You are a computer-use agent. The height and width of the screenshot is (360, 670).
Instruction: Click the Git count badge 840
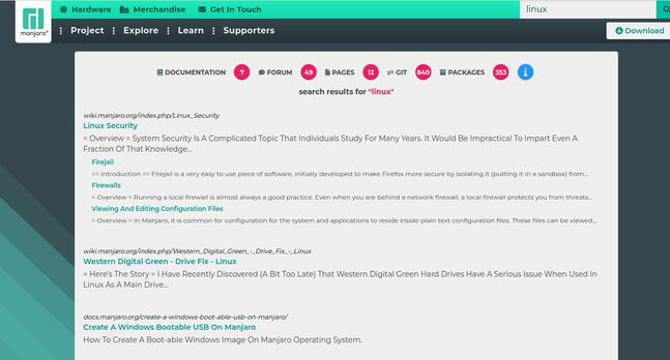[x=423, y=72]
